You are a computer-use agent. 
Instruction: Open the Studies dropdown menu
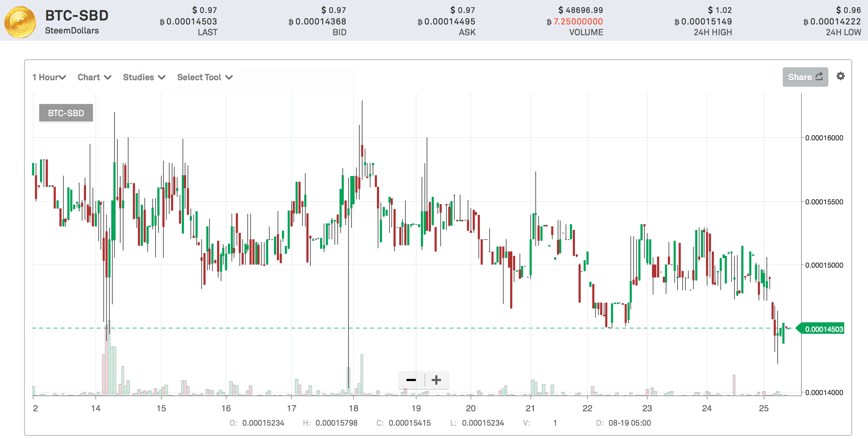(x=144, y=77)
